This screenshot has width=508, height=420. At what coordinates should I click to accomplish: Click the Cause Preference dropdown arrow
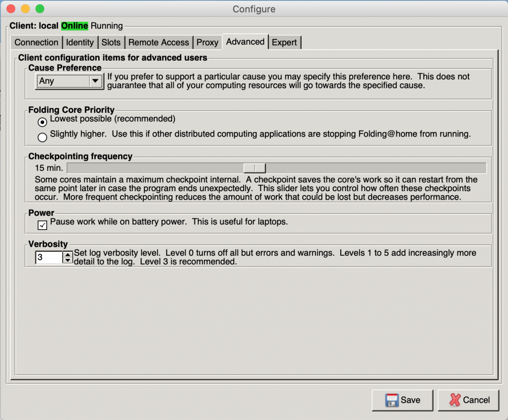pyautogui.click(x=95, y=81)
